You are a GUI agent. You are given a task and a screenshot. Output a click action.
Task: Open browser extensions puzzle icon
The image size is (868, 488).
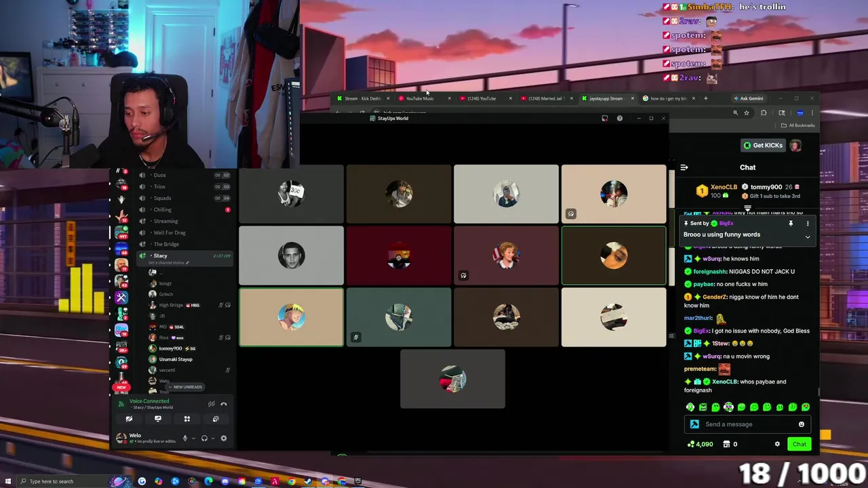(x=764, y=113)
